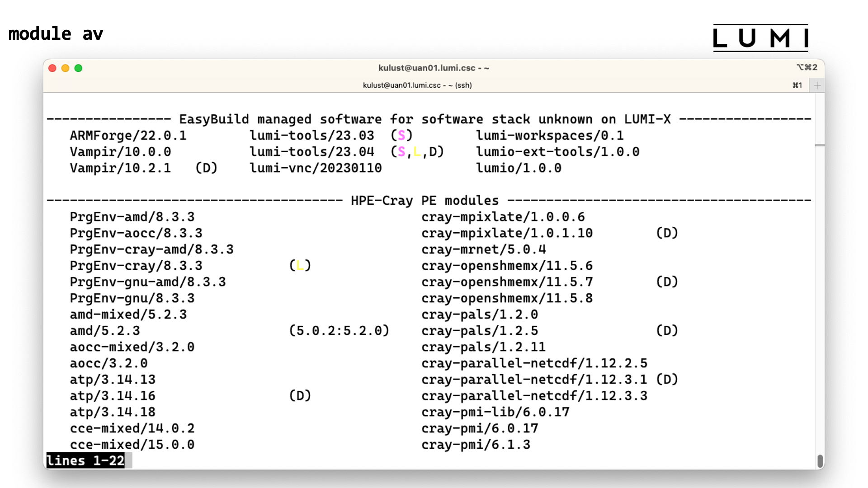Click the atp/3.14.16 entry
The image size is (868, 488).
pyautogui.click(x=113, y=396)
